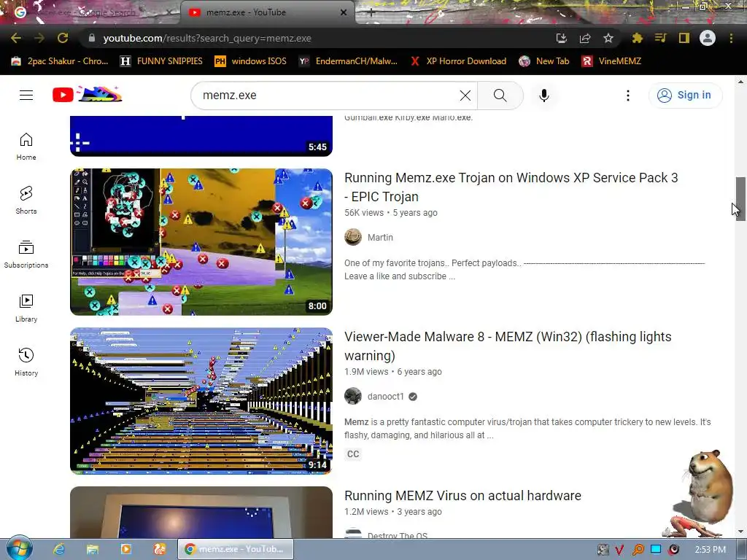Open the Chrome extensions puzzle icon
Screen dimensions: 747x560
click(x=638, y=38)
